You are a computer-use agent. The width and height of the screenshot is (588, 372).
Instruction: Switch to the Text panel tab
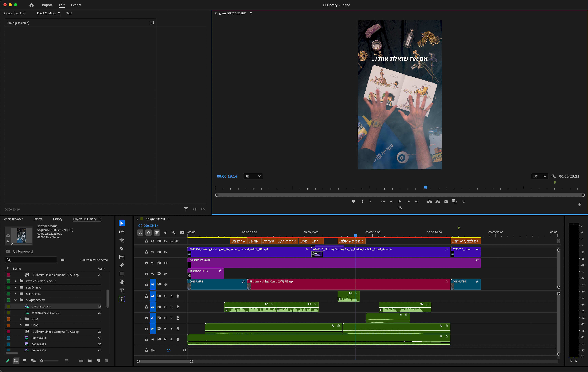point(69,13)
